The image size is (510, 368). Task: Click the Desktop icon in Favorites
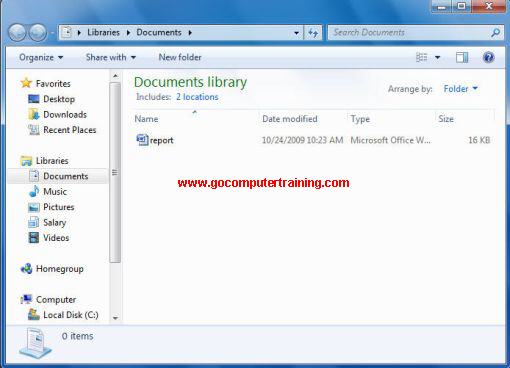point(34,99)
